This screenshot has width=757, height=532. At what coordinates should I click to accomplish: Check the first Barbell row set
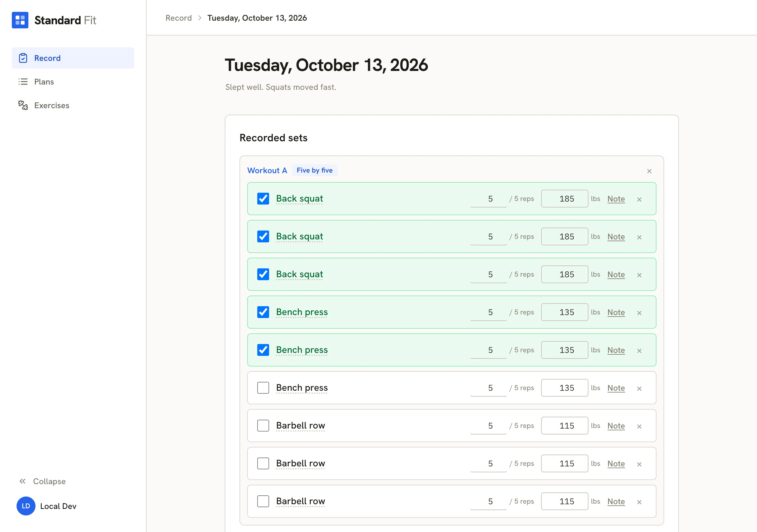click(263, 426)
